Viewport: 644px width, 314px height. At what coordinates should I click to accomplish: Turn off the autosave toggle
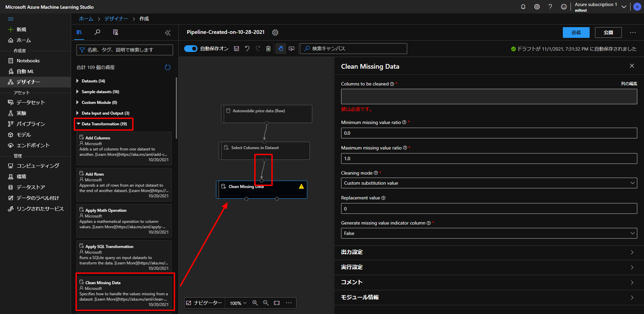(191, 49)
